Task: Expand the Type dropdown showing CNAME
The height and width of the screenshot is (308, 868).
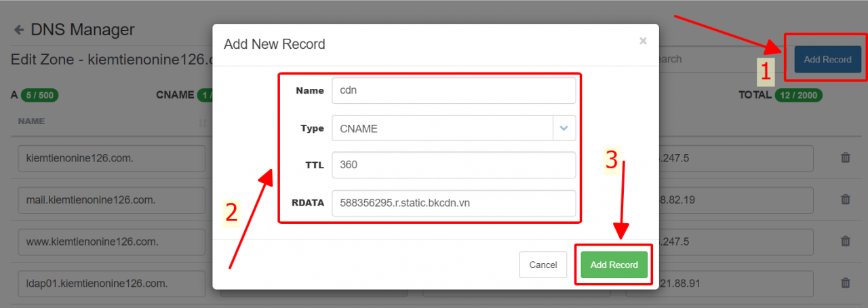Action: (x=564, y=128)
